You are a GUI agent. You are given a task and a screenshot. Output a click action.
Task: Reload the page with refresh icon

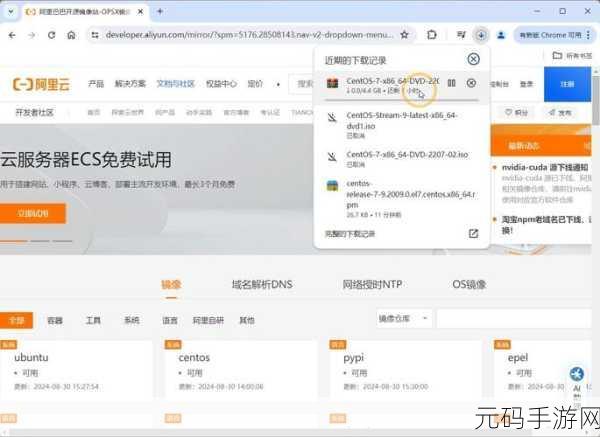coord(51,35)
